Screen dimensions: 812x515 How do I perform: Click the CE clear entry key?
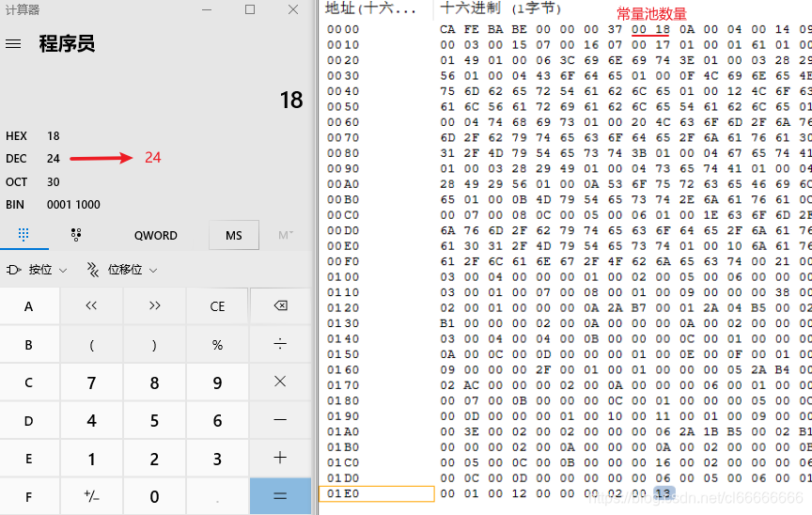point(217,306)
